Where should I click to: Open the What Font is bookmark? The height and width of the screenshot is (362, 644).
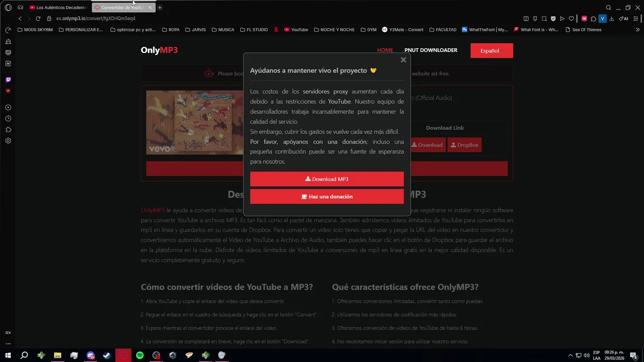(x=536, y=30)
